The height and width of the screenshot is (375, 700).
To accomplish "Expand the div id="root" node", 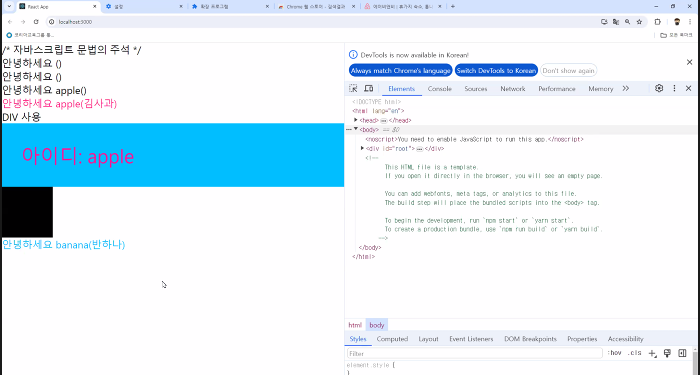I will pos(362,148).
